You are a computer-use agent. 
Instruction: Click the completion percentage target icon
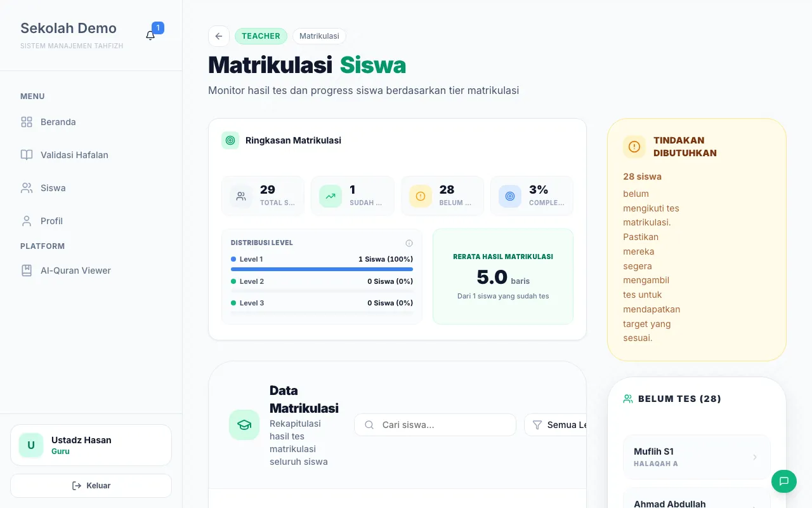click(510, 196)
